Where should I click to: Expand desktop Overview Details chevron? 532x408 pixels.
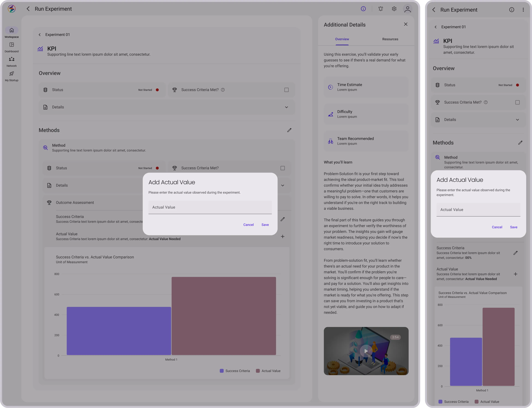(x=286, y=107)
